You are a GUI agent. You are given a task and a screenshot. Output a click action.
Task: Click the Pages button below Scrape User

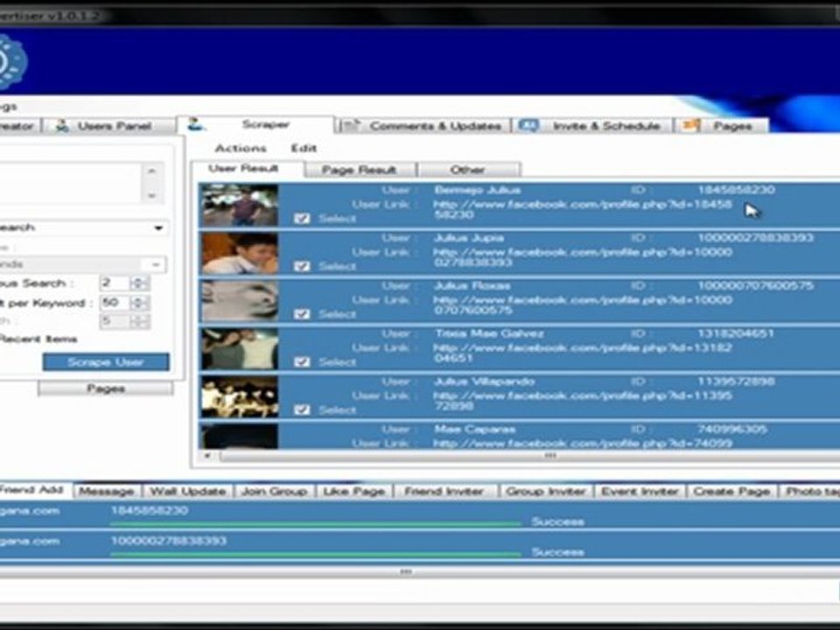pos(106,388)
